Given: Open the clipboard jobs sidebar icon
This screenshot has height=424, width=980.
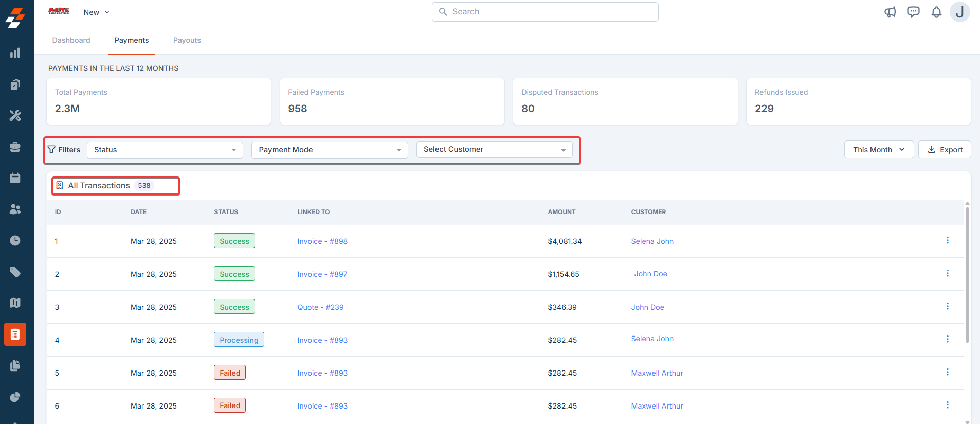Looking at the screenshot, I should click(15, 84).
